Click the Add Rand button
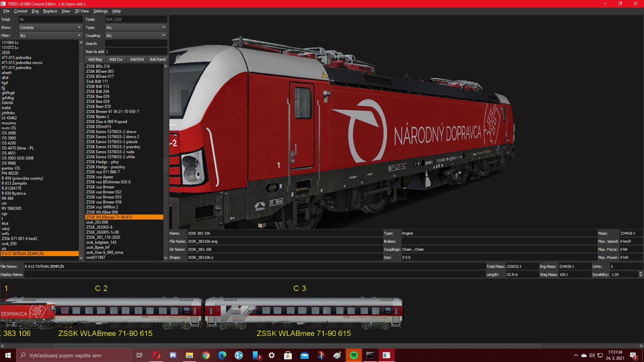The width and height of the screenshot is (644, 362). 157,59
